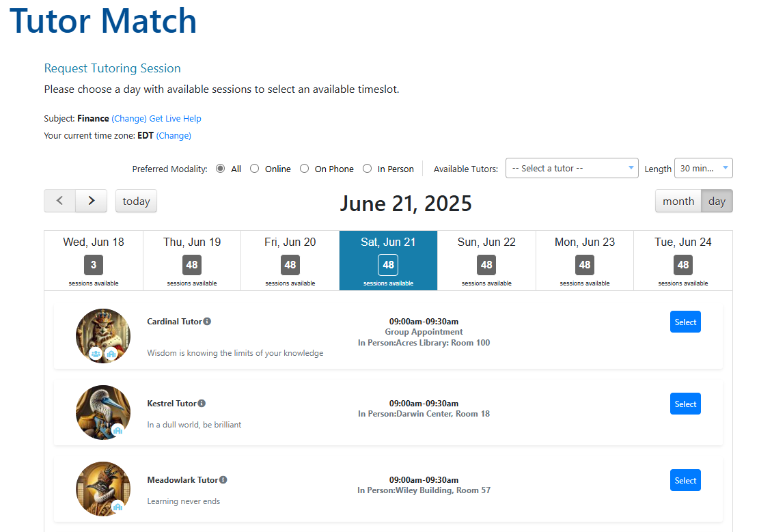The image size is (759, 532).
Task: Switch to month calendar view
Action: click(x=678, y=201)
